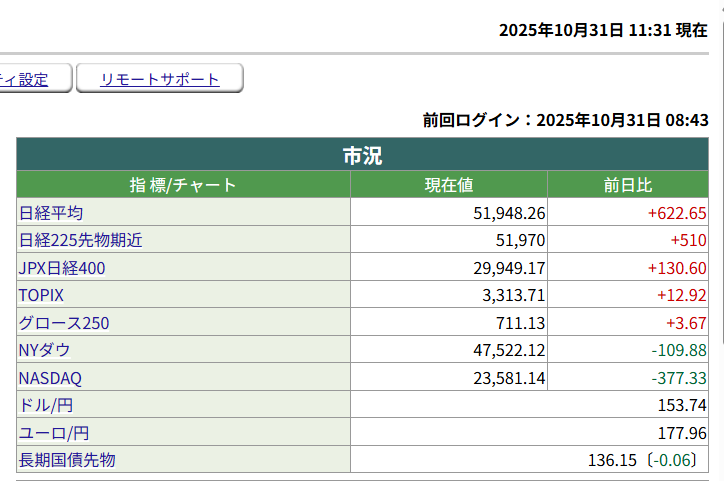Open the 日経225先物期近 link
Screen dimensions: 724x481
click(x=81, y=241)
